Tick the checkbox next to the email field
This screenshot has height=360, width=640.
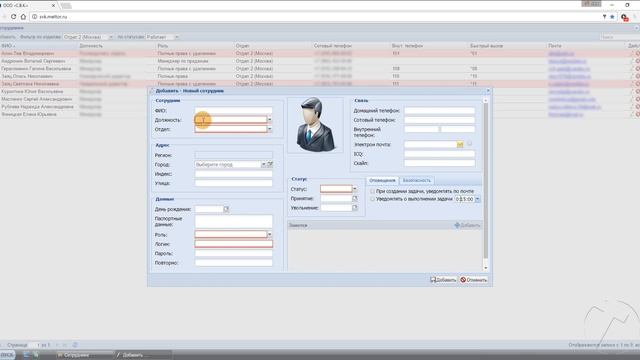click(469, 144)
